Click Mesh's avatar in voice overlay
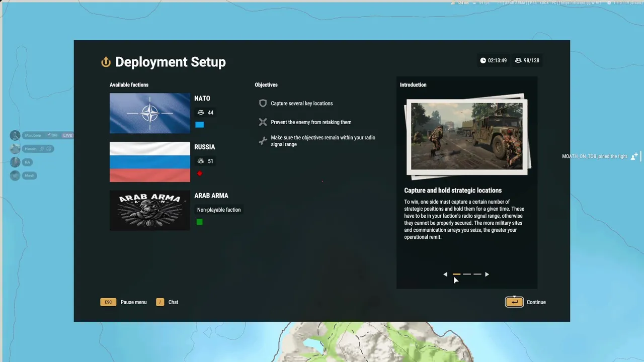644x362 pixels. pyautogui.click(x=15, y=175)
